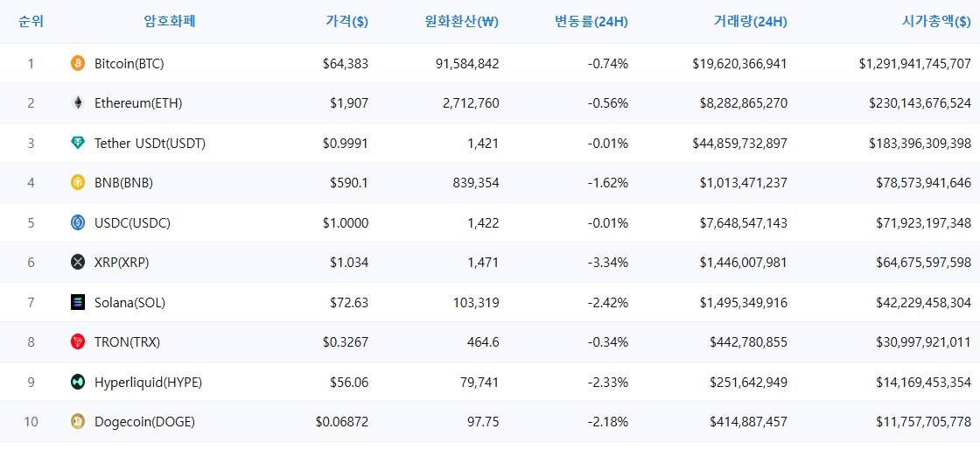This screenshot has height=450, width=980.
Task: Click the Hyperliquid logo icon
Action: pyautogui.click(x=78, y=382)
